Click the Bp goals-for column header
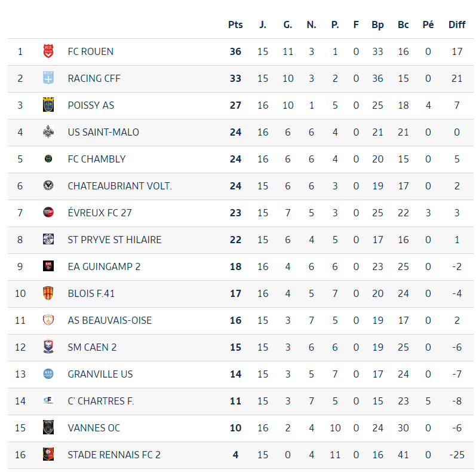 click(377, 24)
